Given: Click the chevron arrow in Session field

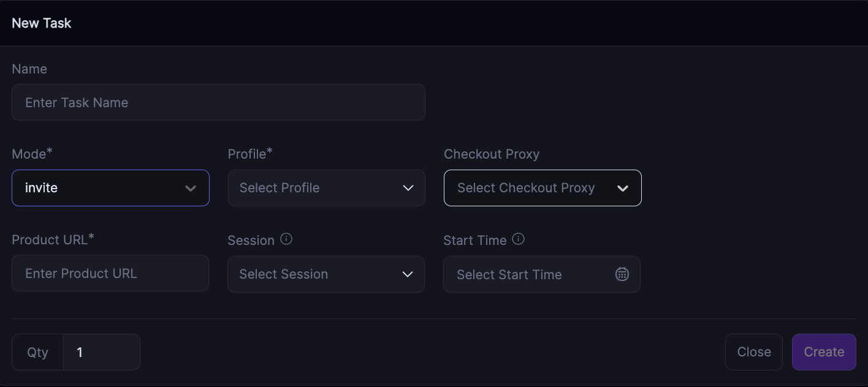Looking at the screenshot, I should click(x=408, y=274).
